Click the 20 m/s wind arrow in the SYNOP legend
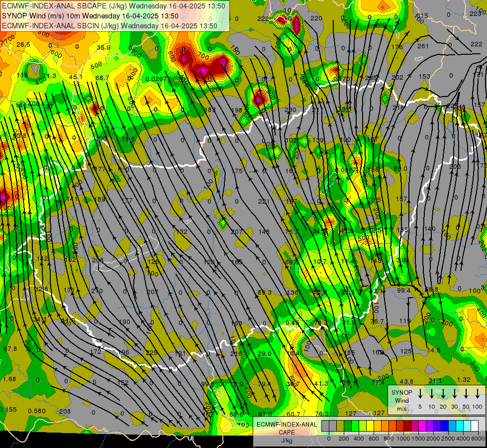 click(443, 394)
